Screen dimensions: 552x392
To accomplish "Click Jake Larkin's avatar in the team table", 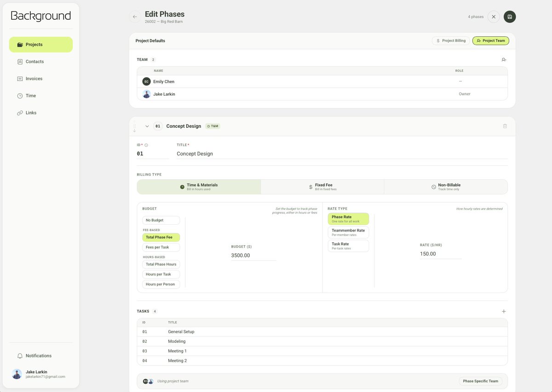I will click(146, 94).
